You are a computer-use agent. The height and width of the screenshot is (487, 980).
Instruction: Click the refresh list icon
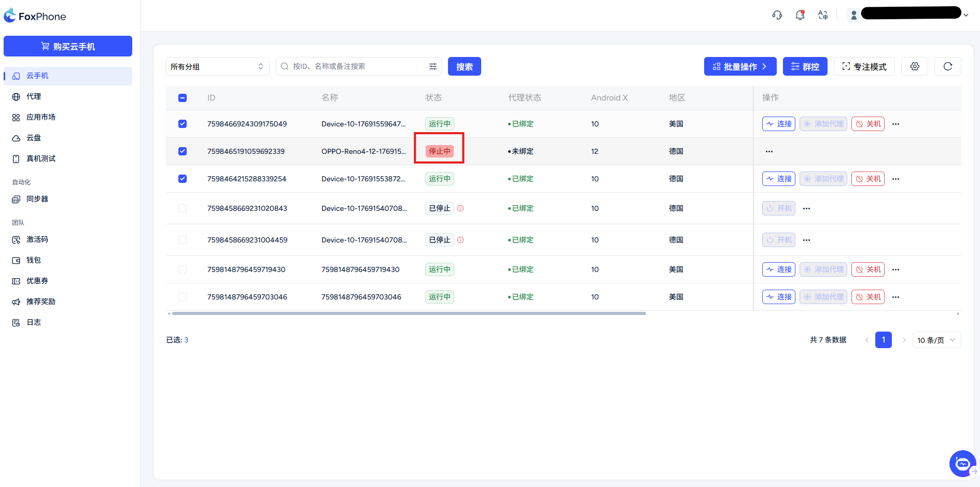[947, 66]
